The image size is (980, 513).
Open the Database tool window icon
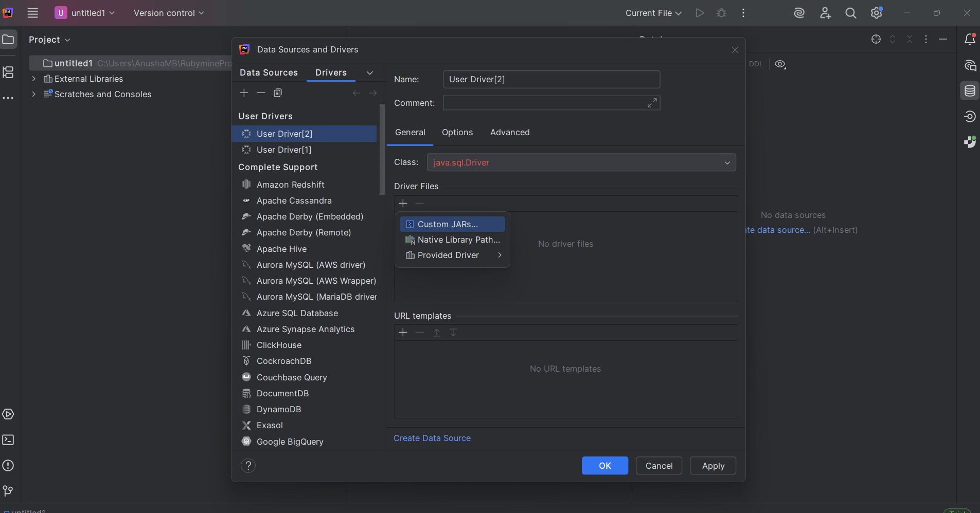click(x=970, y=90)
